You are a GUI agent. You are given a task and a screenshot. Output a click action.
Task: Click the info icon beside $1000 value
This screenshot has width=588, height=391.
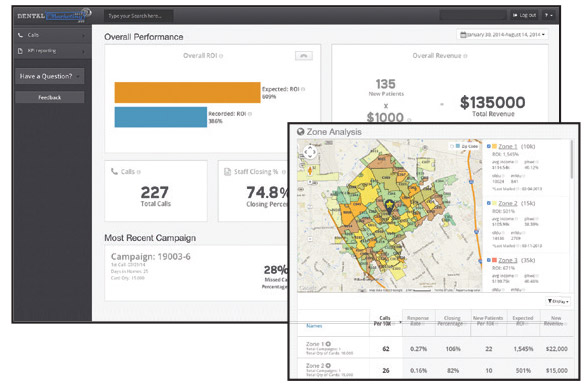(409, 120)
